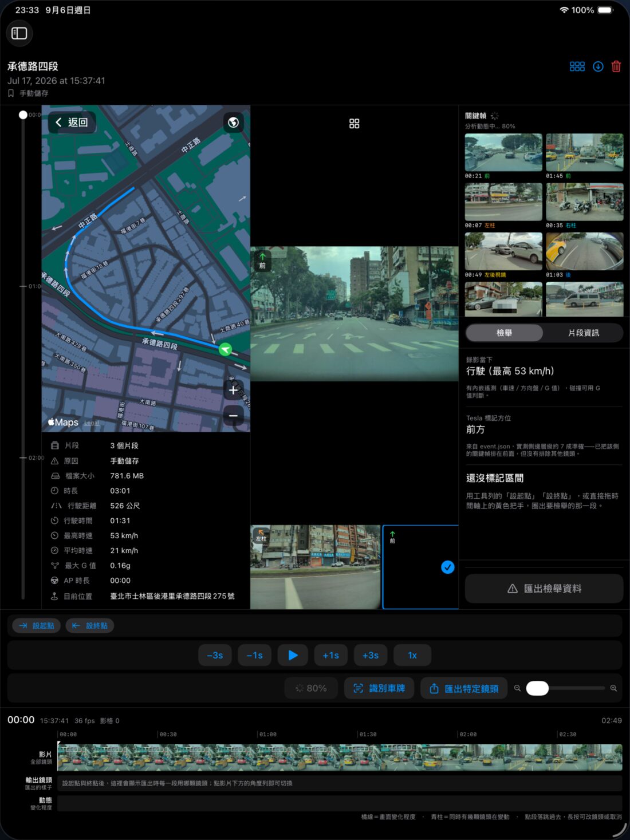Tap the 設終點 button
This screenshot has height=840, width=630.
[x=90, y=626]
